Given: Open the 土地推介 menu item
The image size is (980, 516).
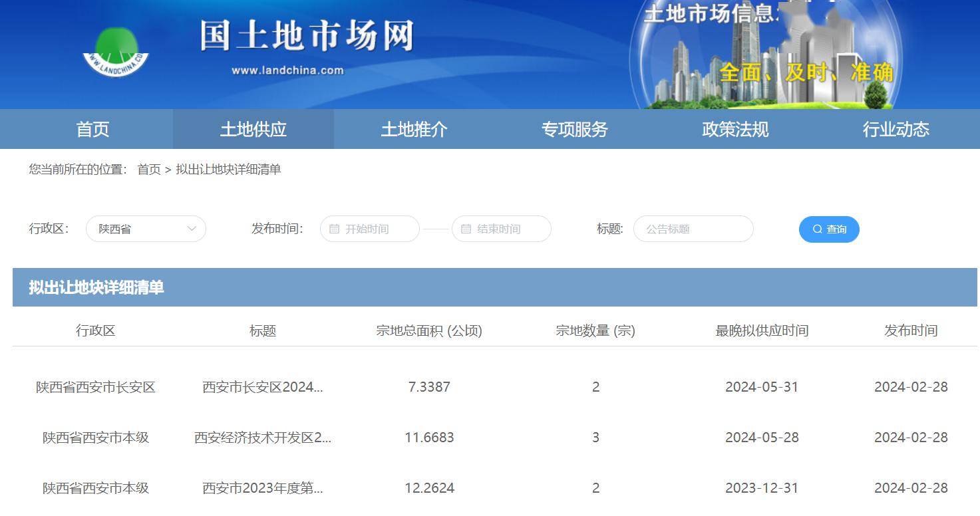Looking at the screenshot, I should click(413, 129).
